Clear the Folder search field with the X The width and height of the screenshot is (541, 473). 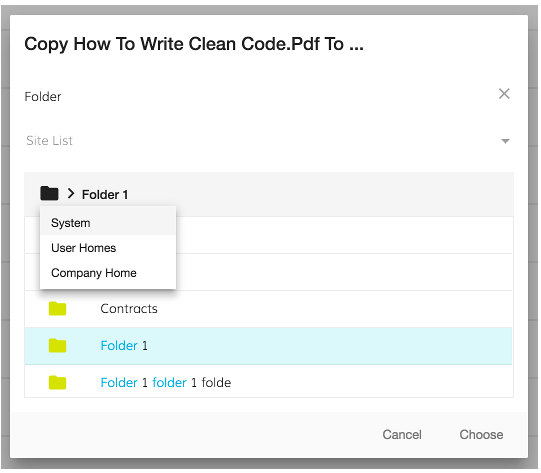(x=504, y=94)
